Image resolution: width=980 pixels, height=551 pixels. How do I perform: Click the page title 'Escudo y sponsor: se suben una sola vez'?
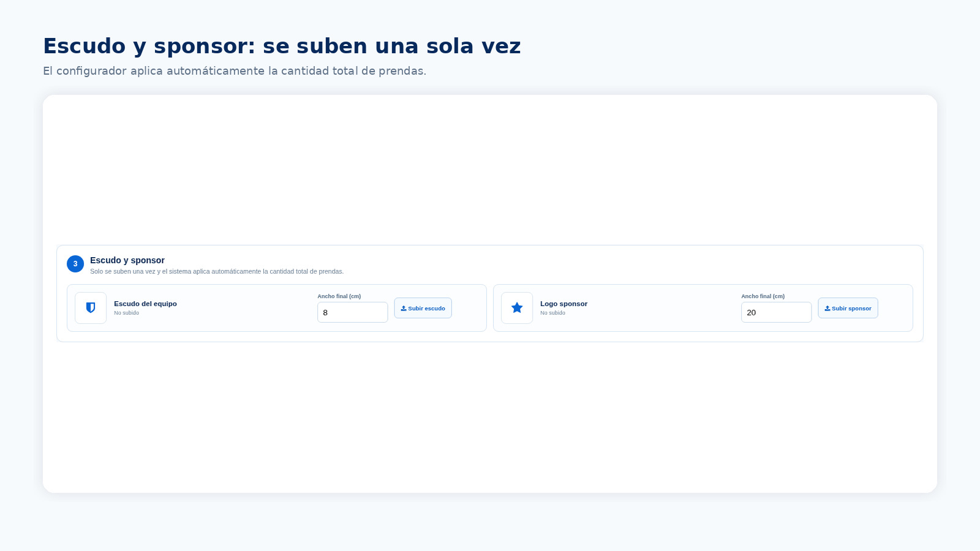click(282, 47)
